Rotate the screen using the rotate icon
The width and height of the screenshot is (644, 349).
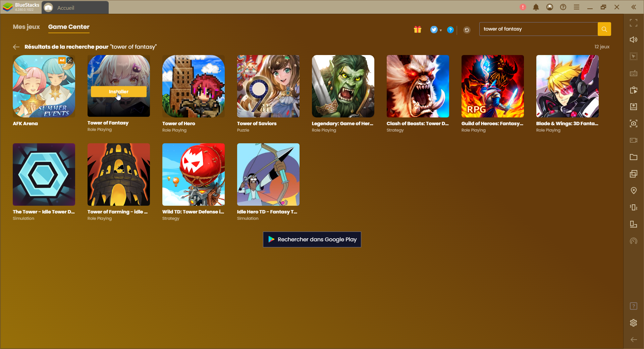tap(634, 224)
